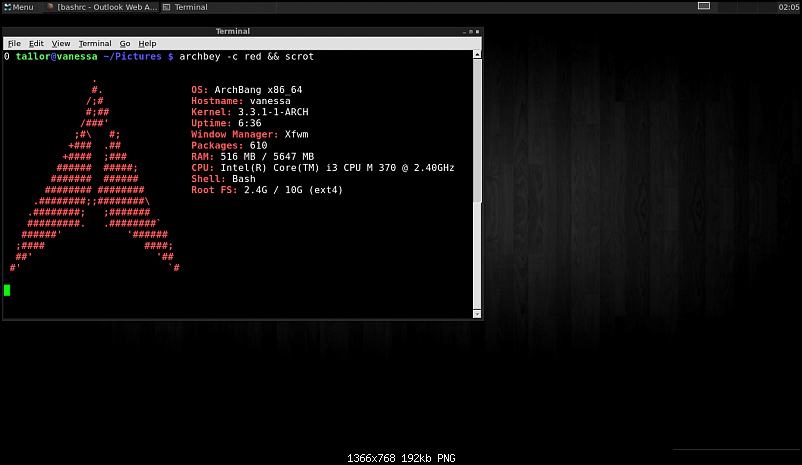Screen dimensions: 802x465
Task: Click the terminal vertical scrollbar thumb
Action: click(477, 130)
